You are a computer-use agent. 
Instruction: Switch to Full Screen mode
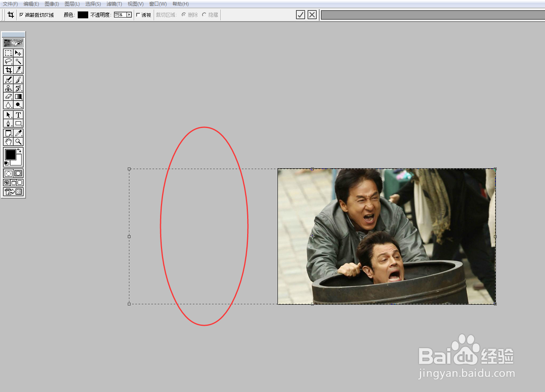point(20,183)
